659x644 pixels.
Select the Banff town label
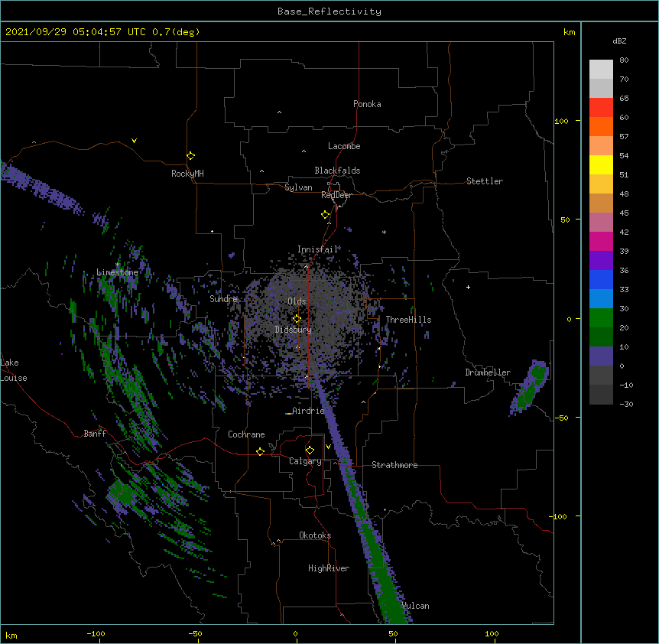pos(95,434)
